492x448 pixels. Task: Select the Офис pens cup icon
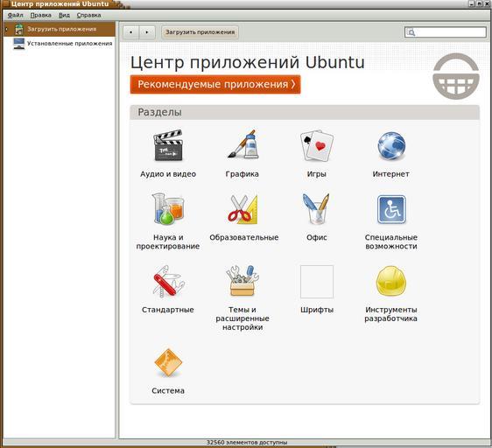(x=317, y=209)
